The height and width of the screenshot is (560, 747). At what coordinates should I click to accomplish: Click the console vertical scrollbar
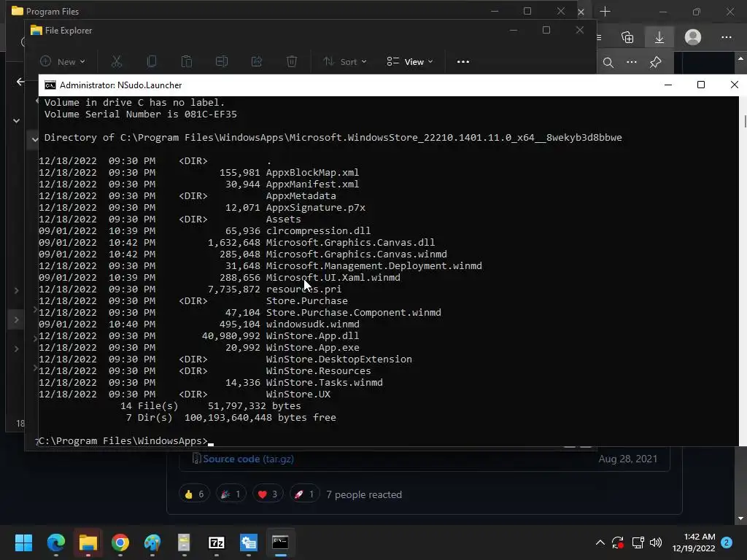click(743, 271)
